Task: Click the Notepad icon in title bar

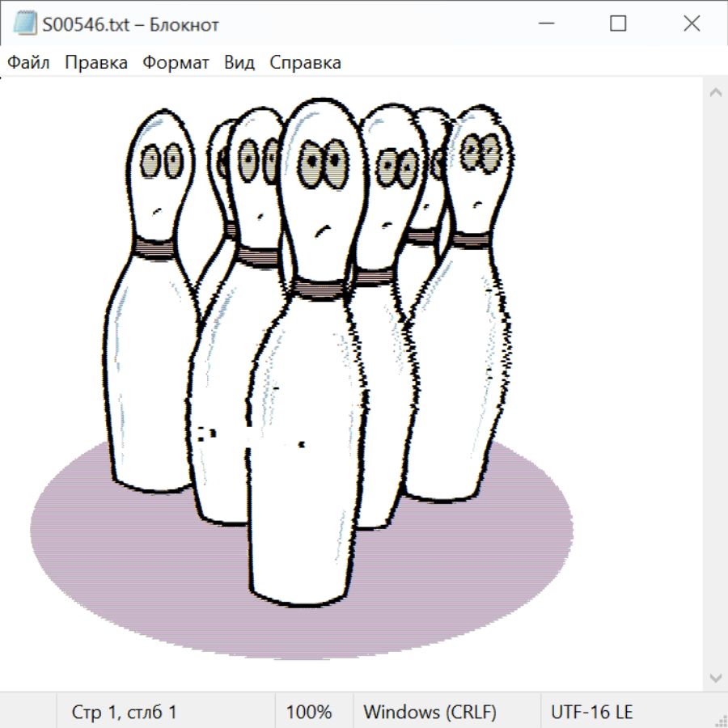Action: click(24, 24)
